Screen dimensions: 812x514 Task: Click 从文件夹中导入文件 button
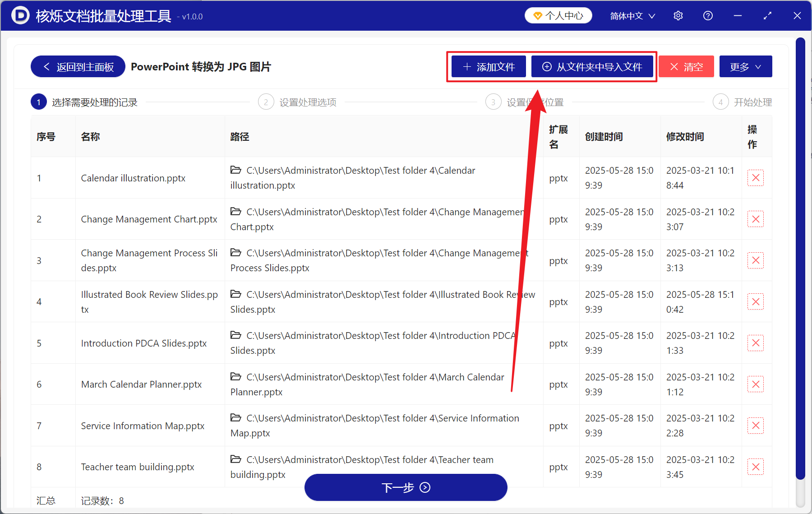(x=592, y=67)
